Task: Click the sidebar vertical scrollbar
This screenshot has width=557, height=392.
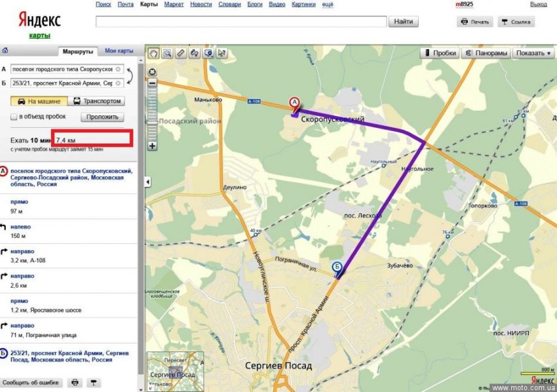Action: pyautogui.click(x=141, y=220)
